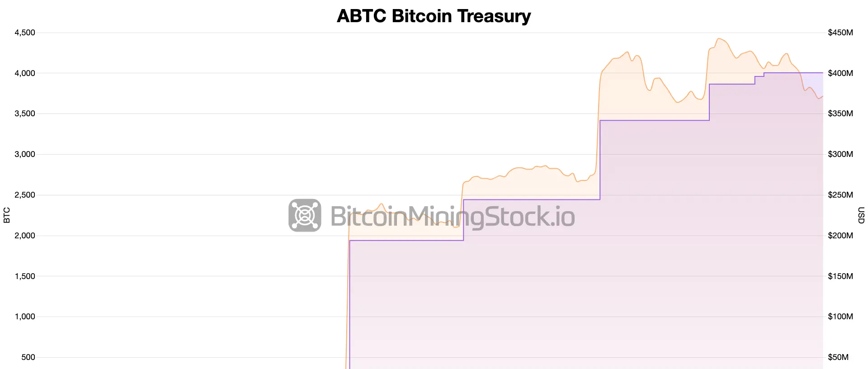Click the BitcoinMiningStock.io watermark logo icon
Image resolution: width=868 pixels, height=369 pixels.
click(305, 215)
